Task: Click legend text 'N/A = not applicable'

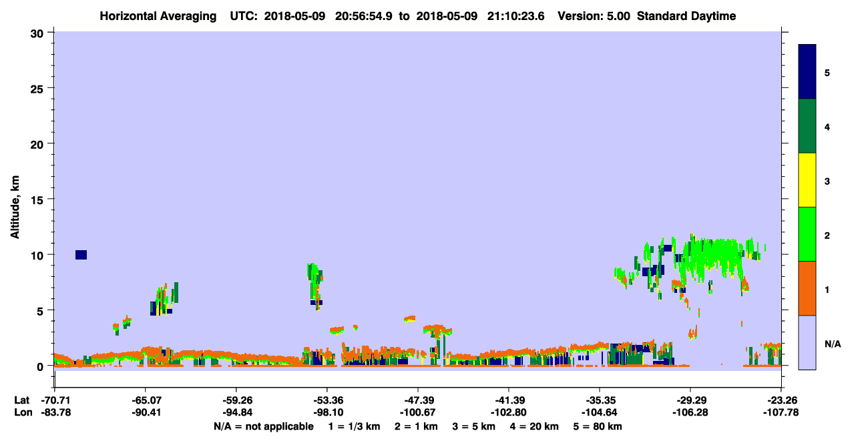Action: click(264, 426)
